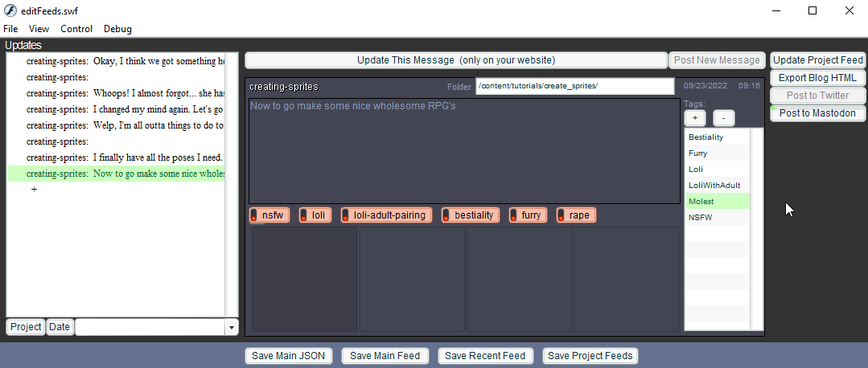
Task: Click Save Project Feeds button
Action: point(590,356)
